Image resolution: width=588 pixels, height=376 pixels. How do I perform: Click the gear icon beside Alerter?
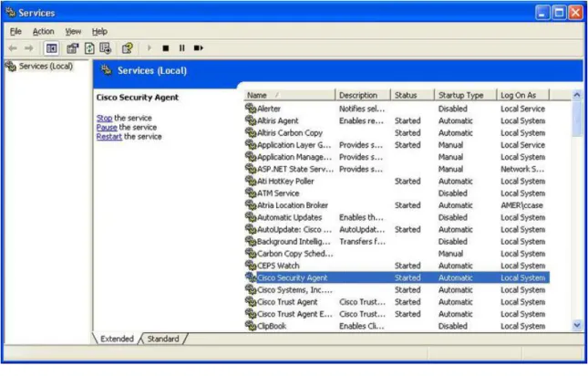(x=250, y=109)
